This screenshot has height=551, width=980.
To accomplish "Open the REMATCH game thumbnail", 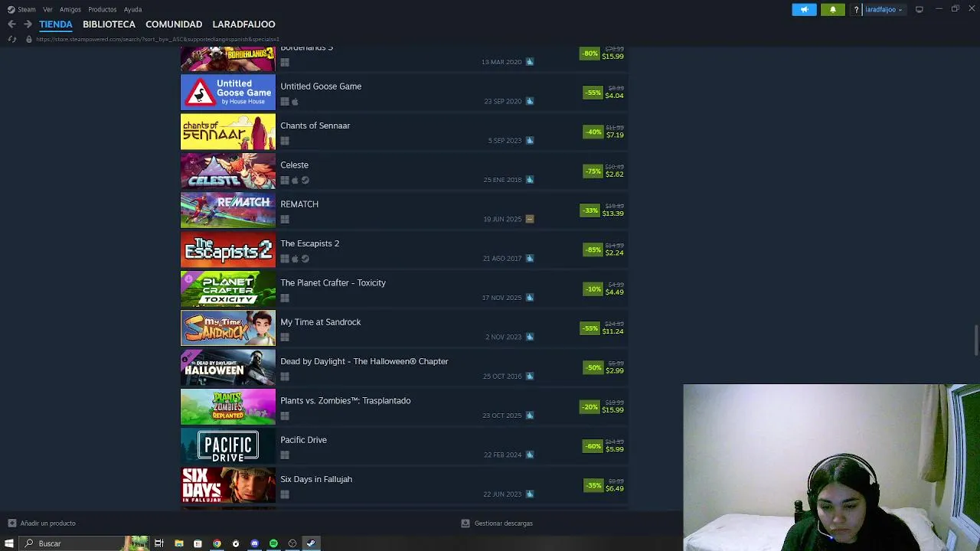I will [x=228, y=210].
